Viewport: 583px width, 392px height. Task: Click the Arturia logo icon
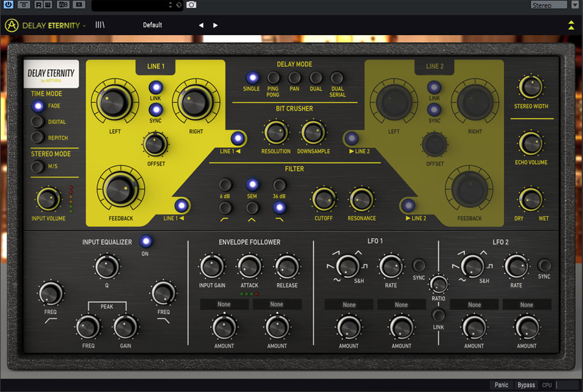(12, 25)
